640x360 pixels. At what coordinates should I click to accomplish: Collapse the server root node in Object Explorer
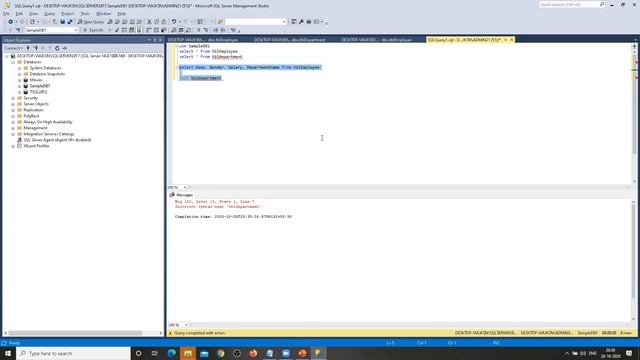[7, 56]
